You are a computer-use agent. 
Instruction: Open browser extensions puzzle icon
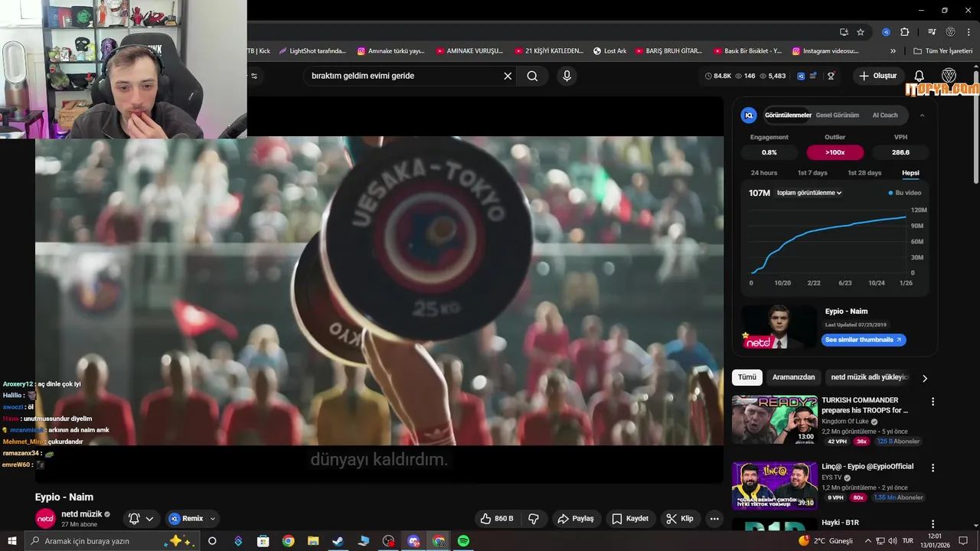[904, 32]
